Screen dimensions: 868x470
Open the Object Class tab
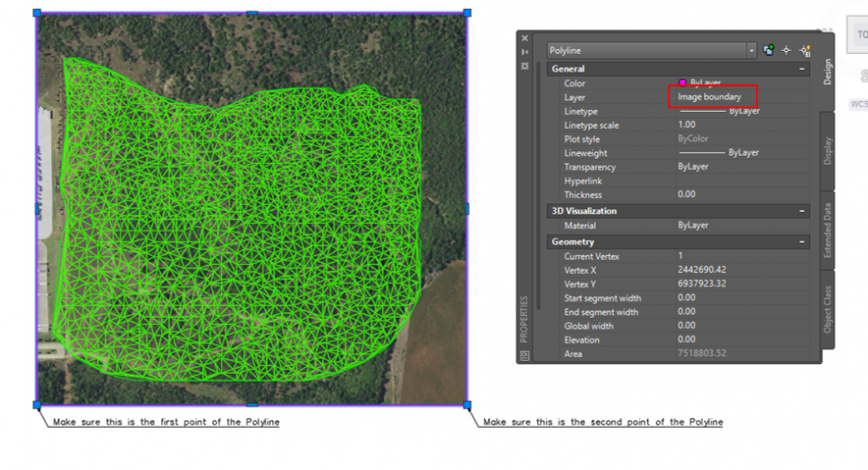[828, 309]
